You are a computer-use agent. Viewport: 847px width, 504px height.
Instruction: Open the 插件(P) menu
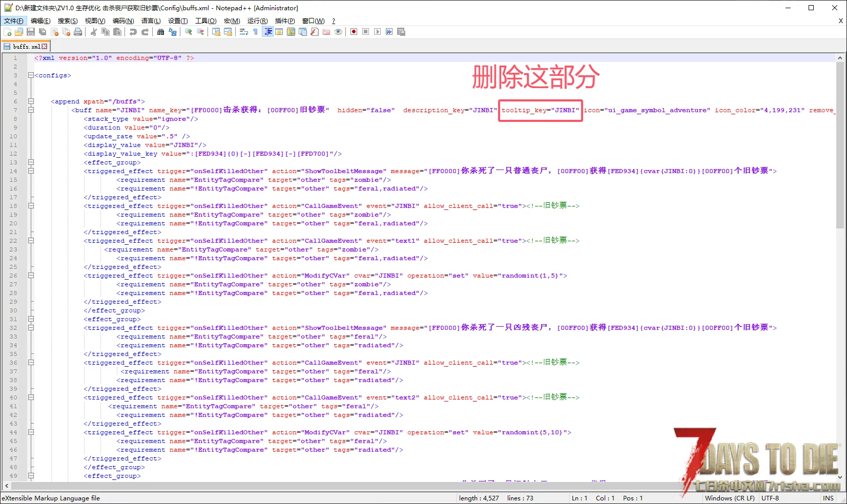(285, 21)
